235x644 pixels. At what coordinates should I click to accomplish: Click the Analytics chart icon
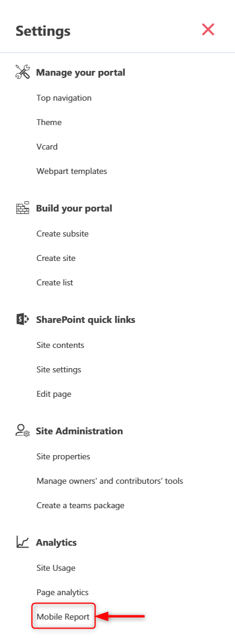[x=23, y=542]
